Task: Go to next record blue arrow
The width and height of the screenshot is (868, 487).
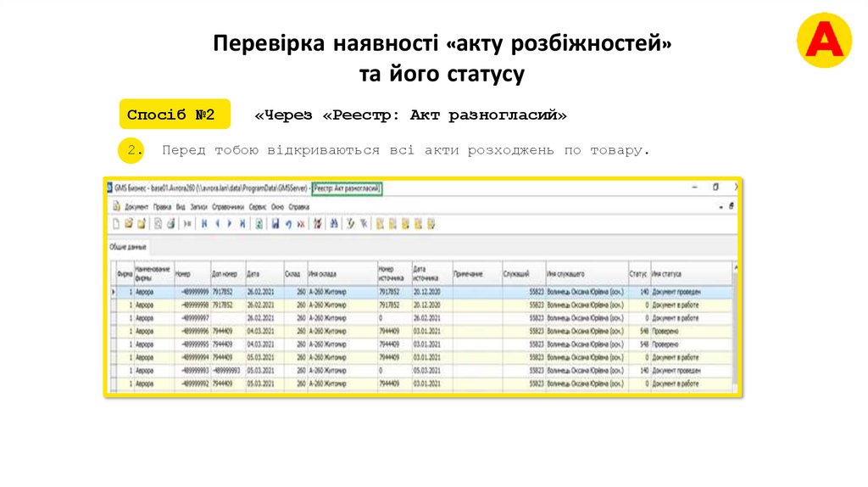Action: click(229, 224)
